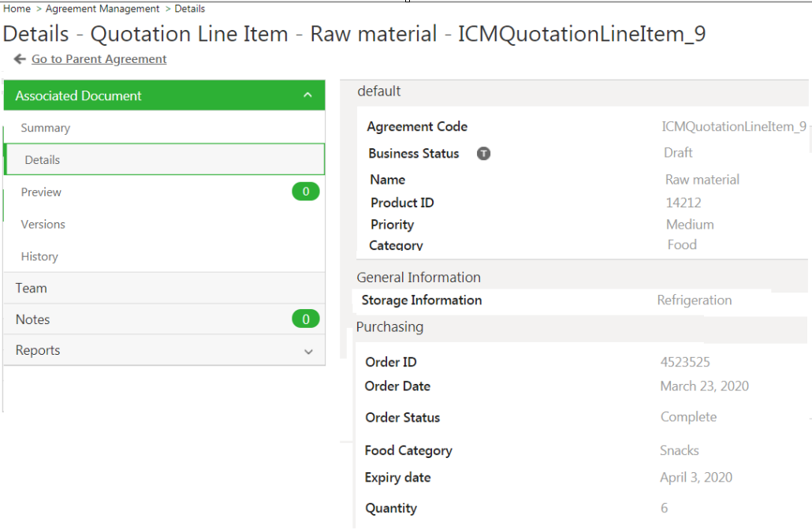Expand the Team section

click(32, 288)
